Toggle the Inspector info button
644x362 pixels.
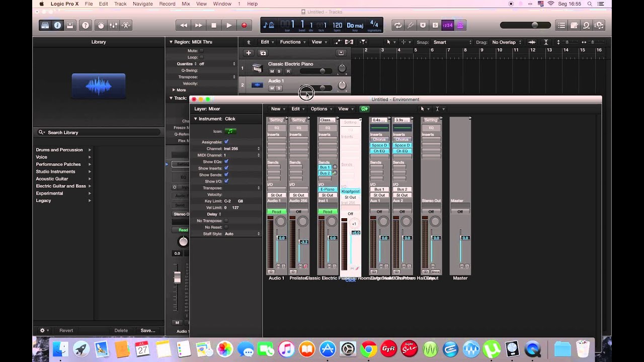58,25
